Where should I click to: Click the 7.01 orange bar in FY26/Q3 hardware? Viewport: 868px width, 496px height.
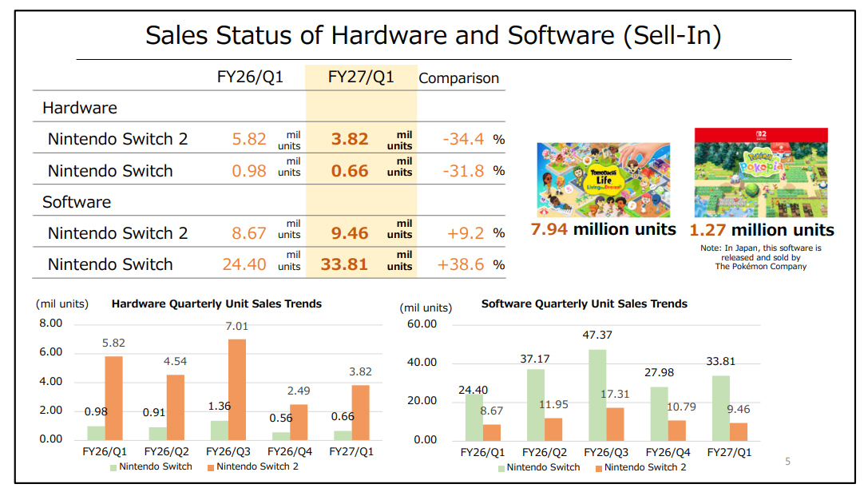237,390
